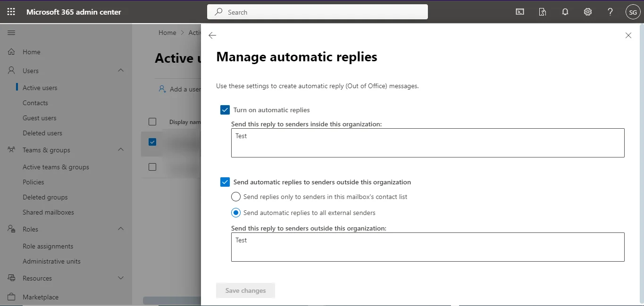Screen dimensions: 644x306
Task: Open the settings gear icon
Action: point(588,12)
